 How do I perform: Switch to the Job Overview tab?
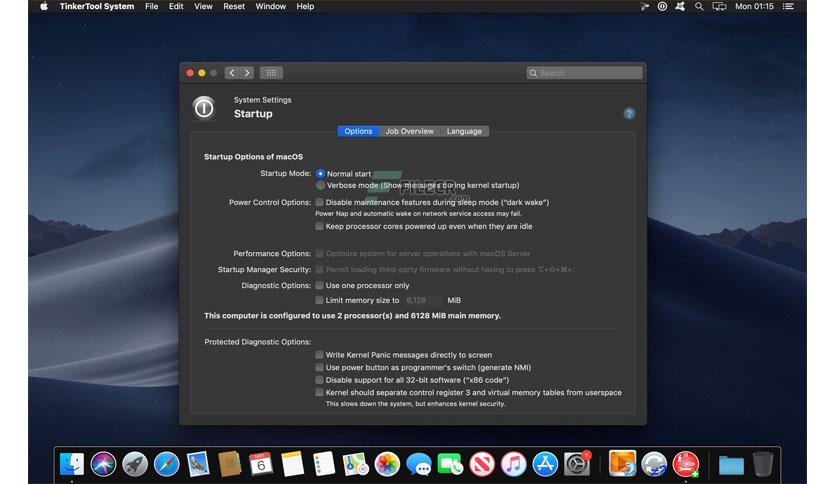[409, 131]
